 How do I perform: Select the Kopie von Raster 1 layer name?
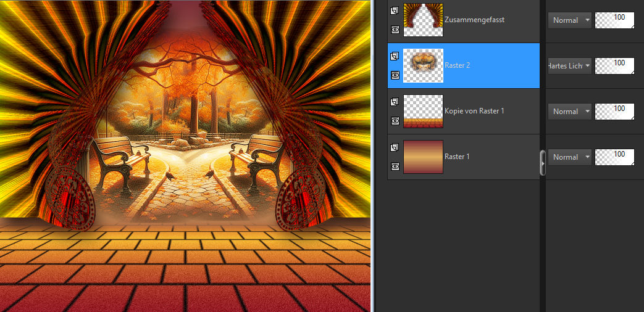[474, 111]
